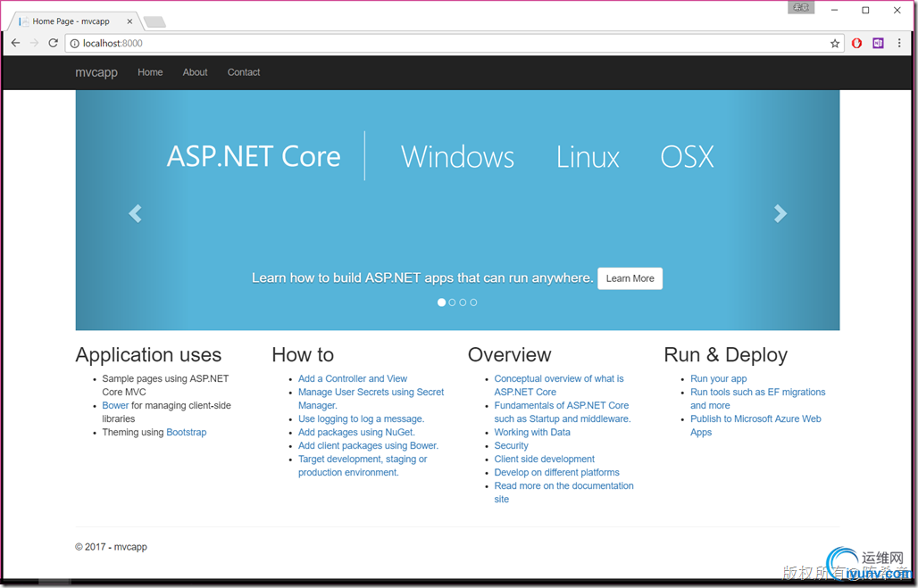Maximize the browser window
Screen dimensions: 918x588
click(x=865, y=10)
